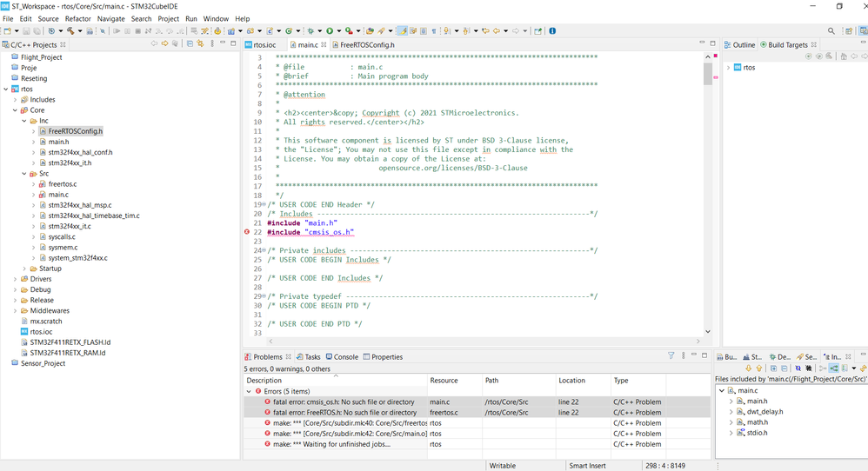Click editor horizontal scrollbar right arrow
868x471 pixels.
point(698,342)
